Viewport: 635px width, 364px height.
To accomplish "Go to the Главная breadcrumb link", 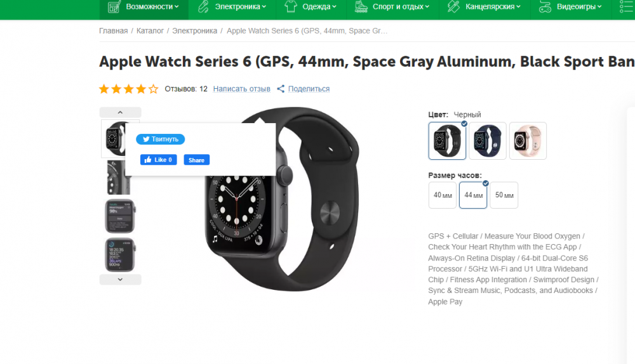I will pos(114,30).
